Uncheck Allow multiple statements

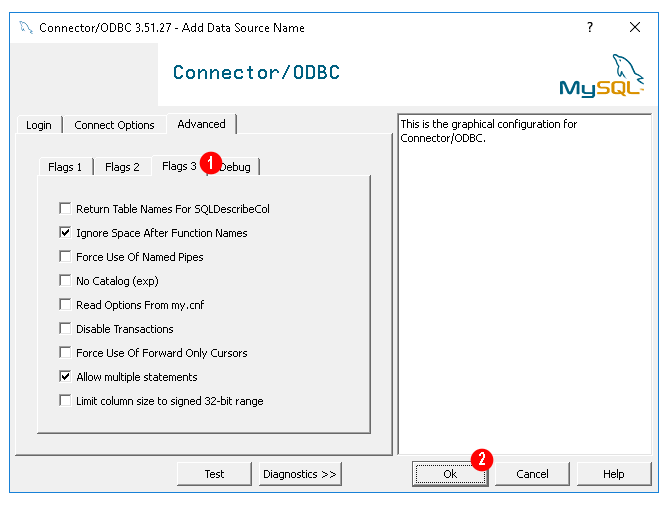(x=65, y=377)
